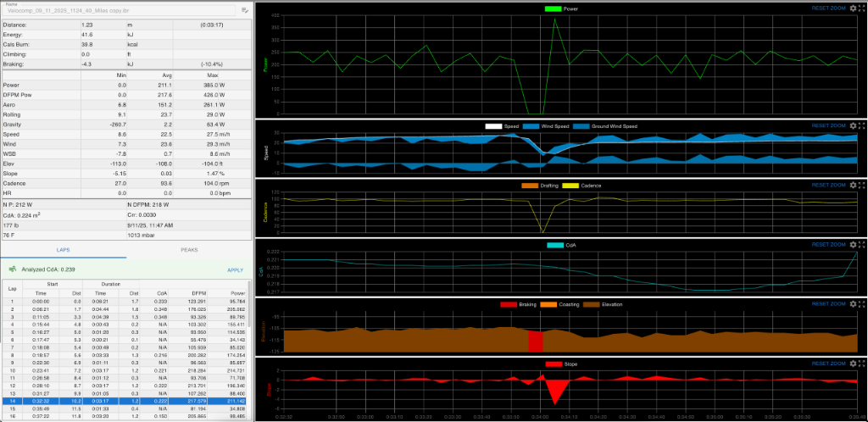Toggle the red Braking legend swatch

[x=509, y=304]
